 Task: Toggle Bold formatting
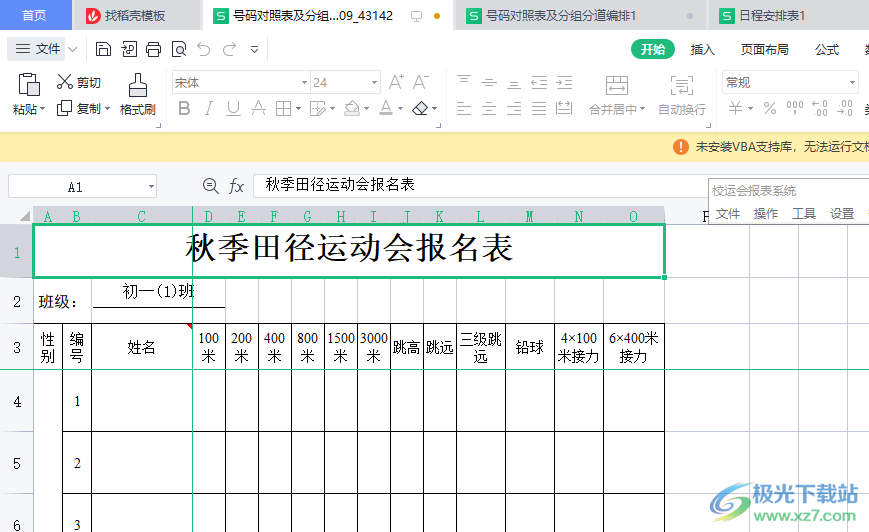(x=184, y=108)
